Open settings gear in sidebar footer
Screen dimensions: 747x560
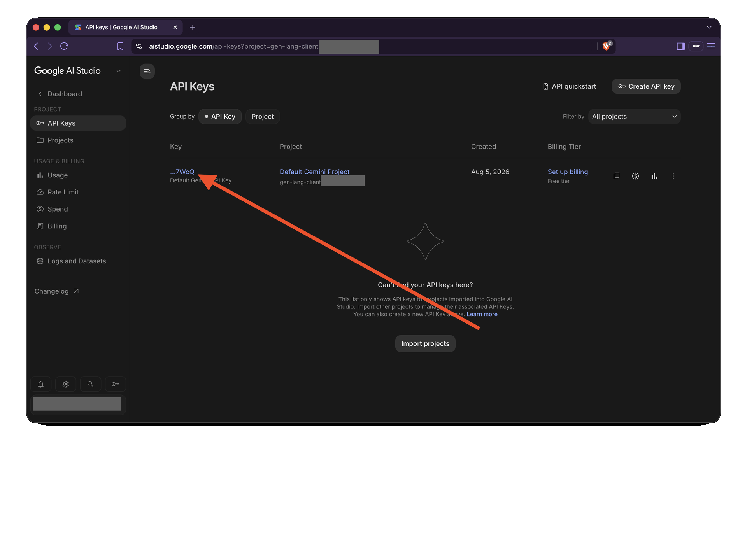click(x=66, y=384)
